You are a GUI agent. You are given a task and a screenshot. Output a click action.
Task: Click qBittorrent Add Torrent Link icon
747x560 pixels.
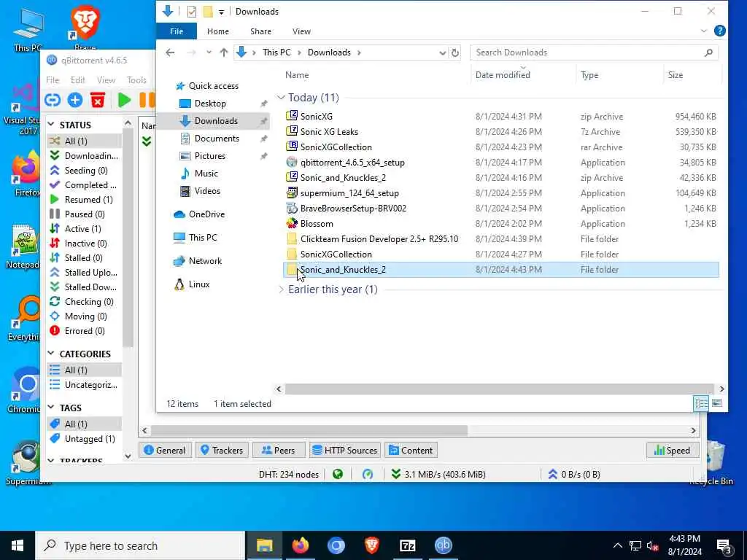pos(53,100)
